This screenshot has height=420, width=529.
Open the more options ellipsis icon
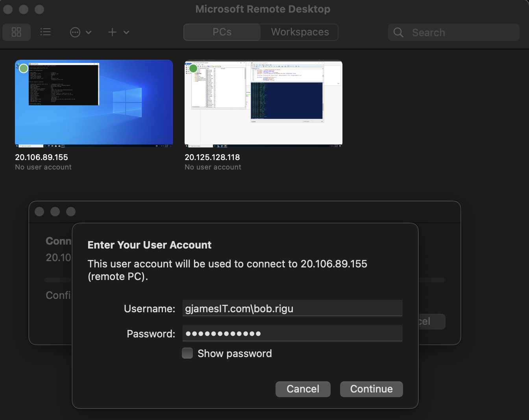pyautogui.click(x=75, y=32)
